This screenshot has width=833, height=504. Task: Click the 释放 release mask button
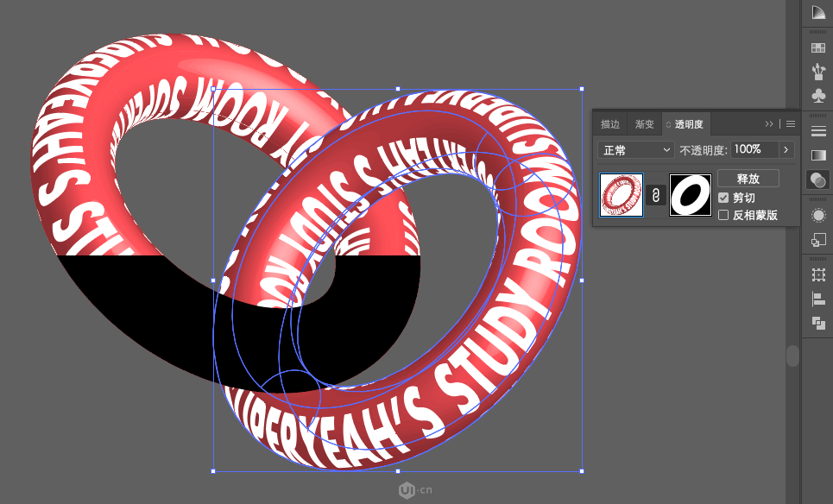[x=748, y=179]
